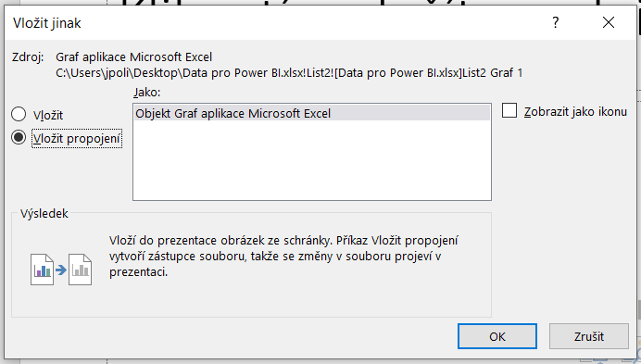Enable the Zobrazit jako ikonu checkbox
The height and width of the screenshot is (364, 641).
(x=509, y=111)
